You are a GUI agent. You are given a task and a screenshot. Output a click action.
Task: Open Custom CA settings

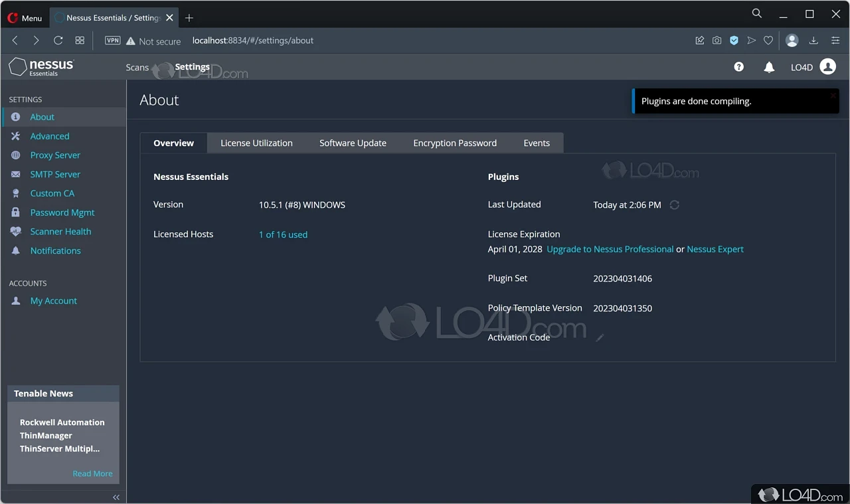(52, 193)
